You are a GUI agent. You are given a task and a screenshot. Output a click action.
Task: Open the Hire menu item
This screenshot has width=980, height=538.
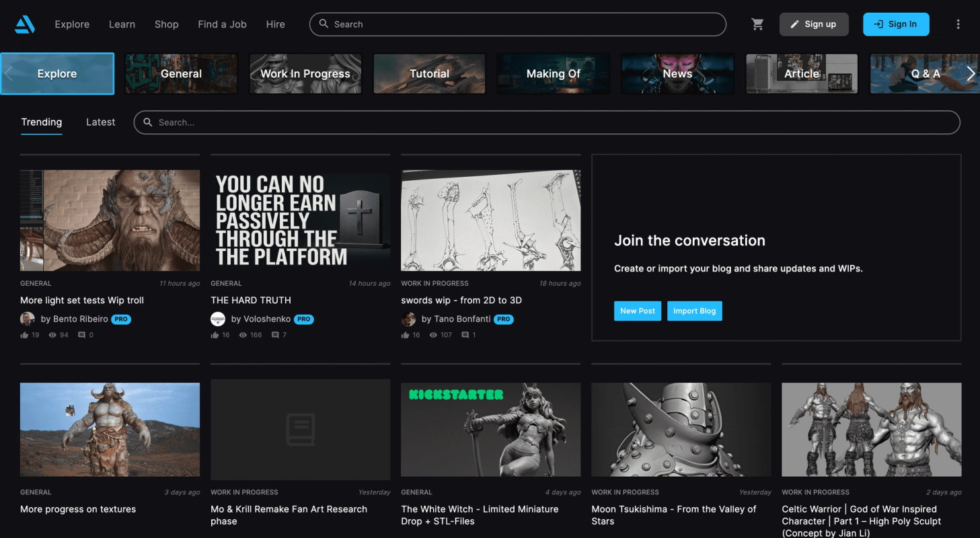[x=275, y=24]
